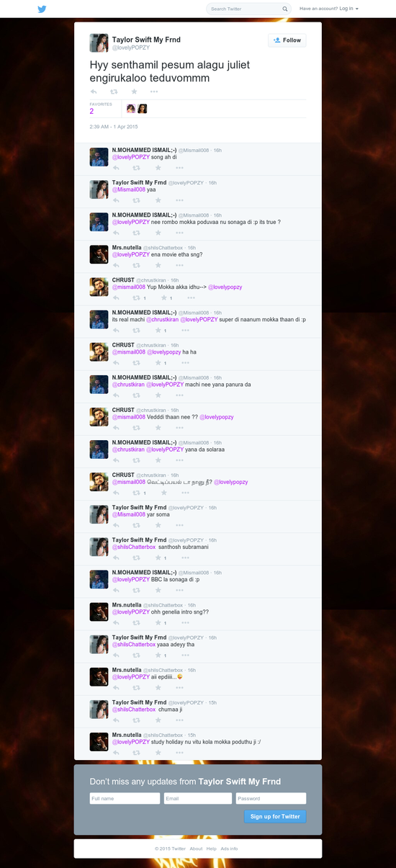Reply to the main tweet

tap(94, 91)
